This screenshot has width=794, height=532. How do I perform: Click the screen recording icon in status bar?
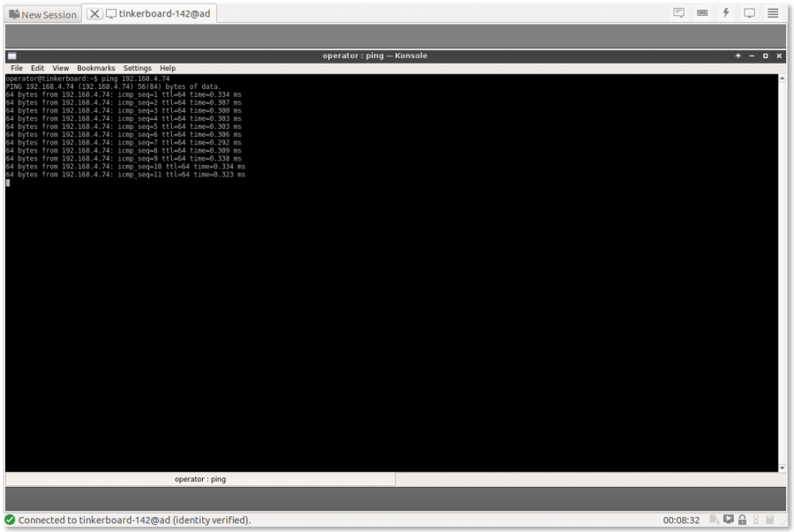pos(728,520)
